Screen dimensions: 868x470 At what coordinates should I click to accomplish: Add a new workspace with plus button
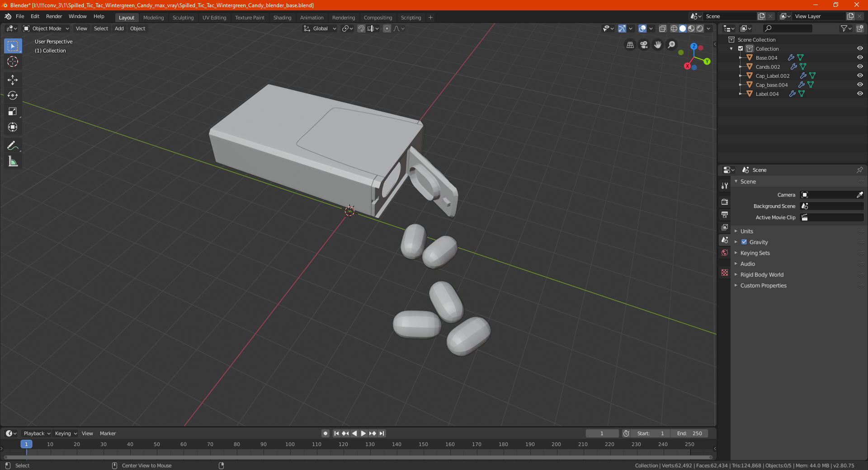tap(430, 18)
